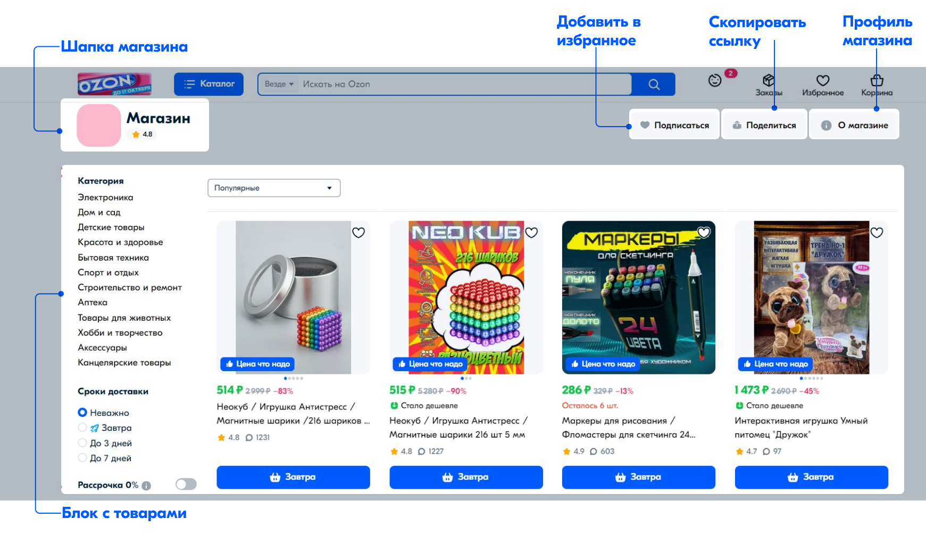Add 286 ₽ markers to cart Завтра
Screen dimensions: 926x560
click(x=638, y=477)
